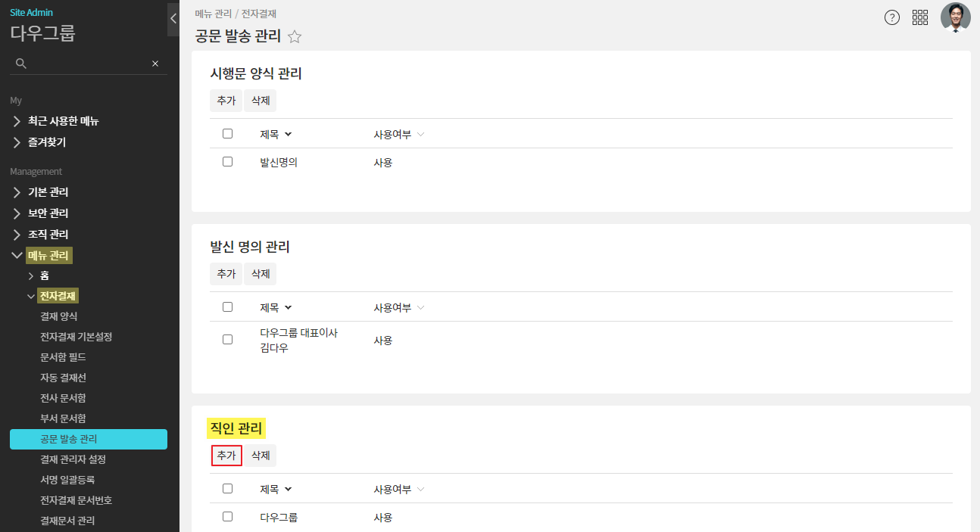The height and width of the screenshot is (532, 980).
Task: Click 추가 under 직인 관리
Action: [226, 456]
